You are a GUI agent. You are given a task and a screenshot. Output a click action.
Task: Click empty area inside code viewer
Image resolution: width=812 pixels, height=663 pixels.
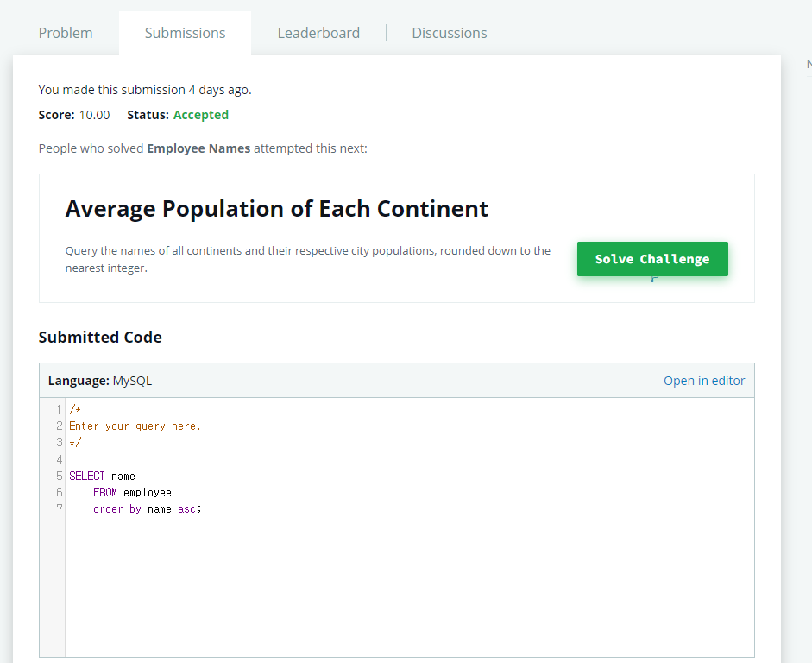tap(409, 585)
